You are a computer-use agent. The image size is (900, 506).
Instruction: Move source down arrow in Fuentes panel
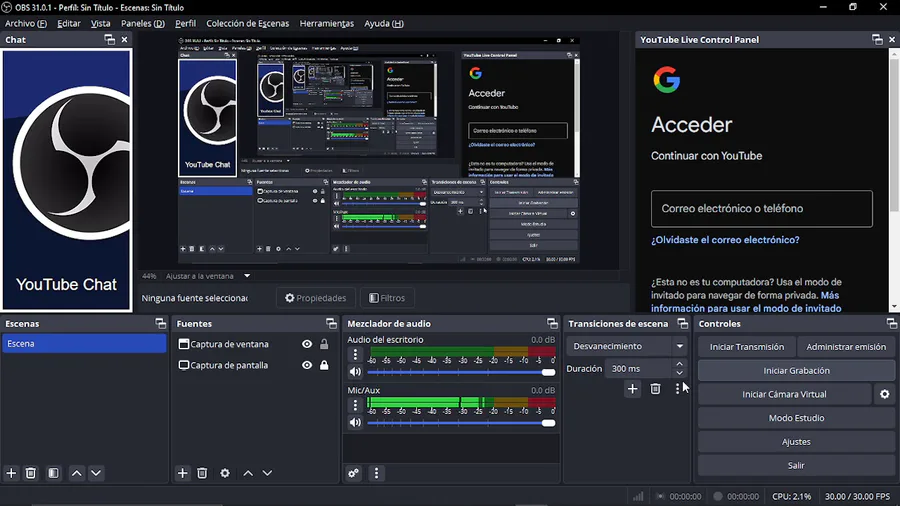267,473
